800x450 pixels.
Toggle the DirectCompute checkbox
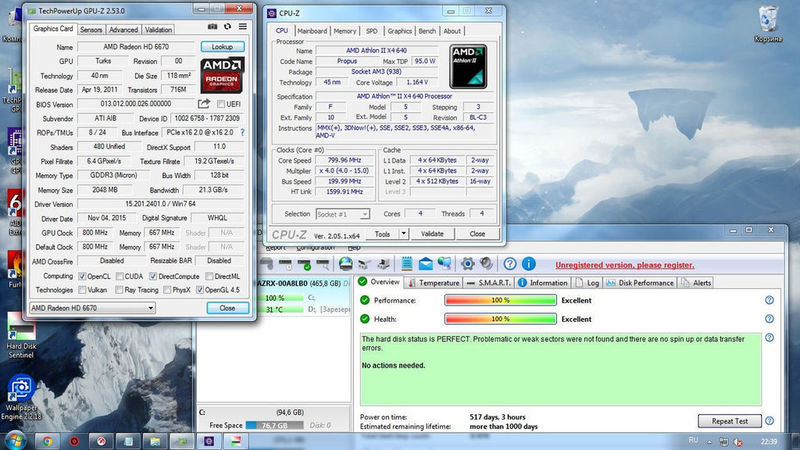click(x=153, y=276)
